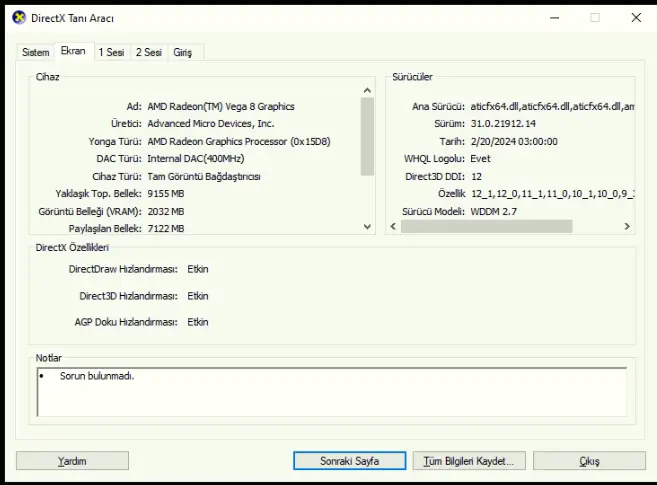Click Tüm Bilgileri Kaydet button

pos(469,461)
